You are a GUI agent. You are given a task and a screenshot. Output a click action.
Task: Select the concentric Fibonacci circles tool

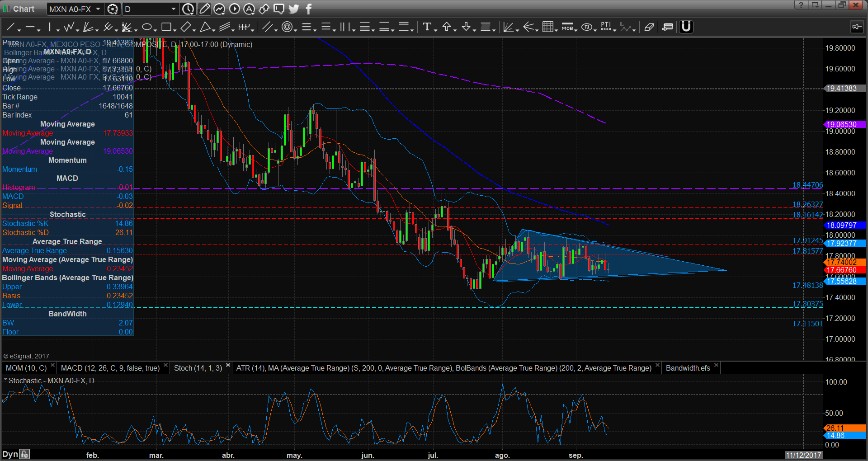pyautogui.click(x=287, y=27)
